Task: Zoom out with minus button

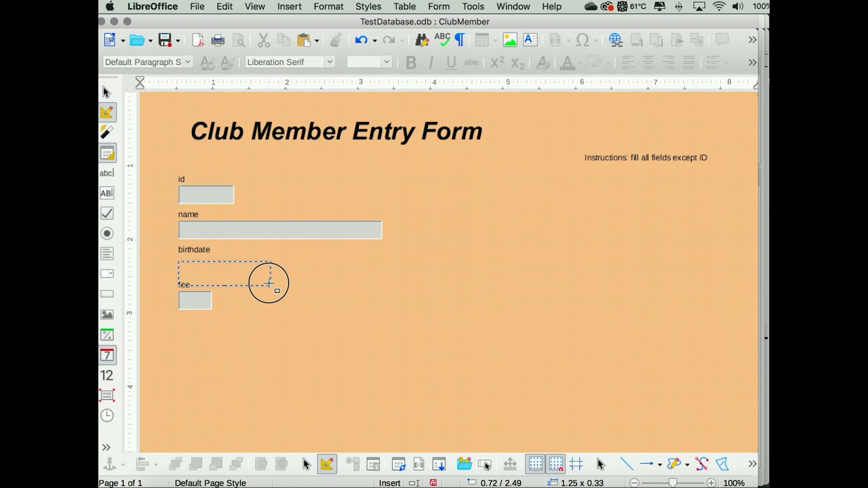Action: pos(634,483)
